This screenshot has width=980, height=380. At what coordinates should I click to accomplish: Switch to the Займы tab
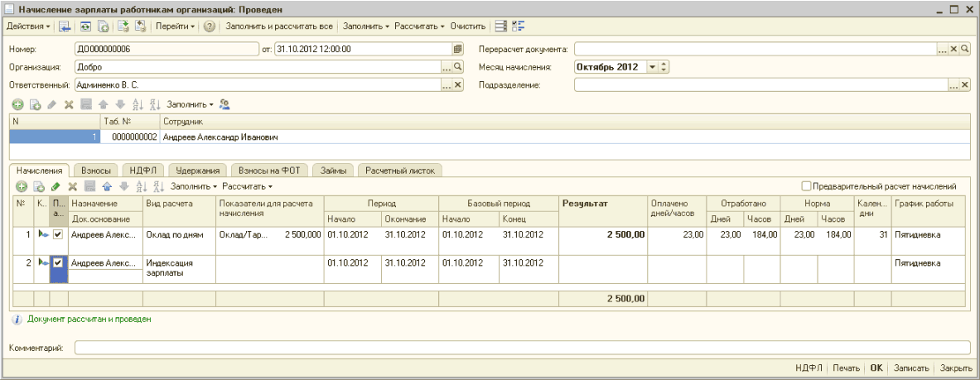tap(333, 170)
